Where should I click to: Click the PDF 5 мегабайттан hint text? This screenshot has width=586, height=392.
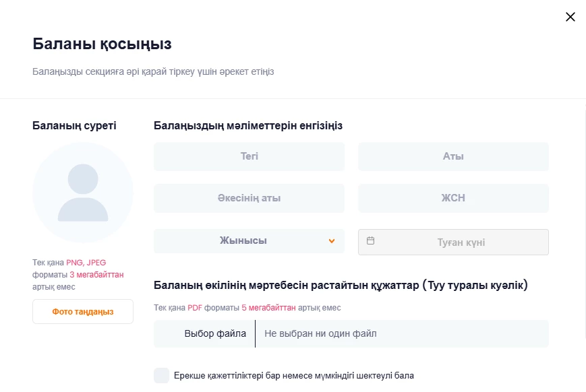(x=247, y=308)
